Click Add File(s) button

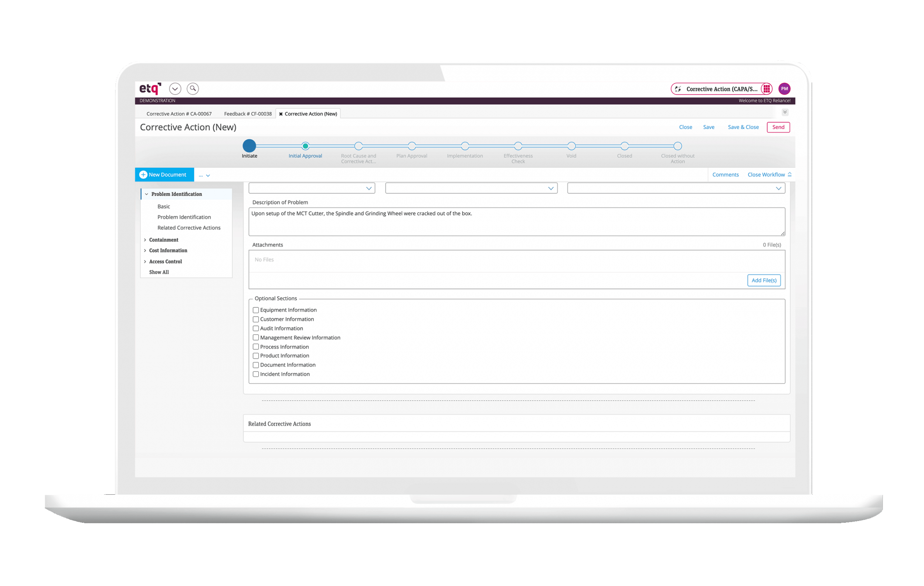[764, 280]
